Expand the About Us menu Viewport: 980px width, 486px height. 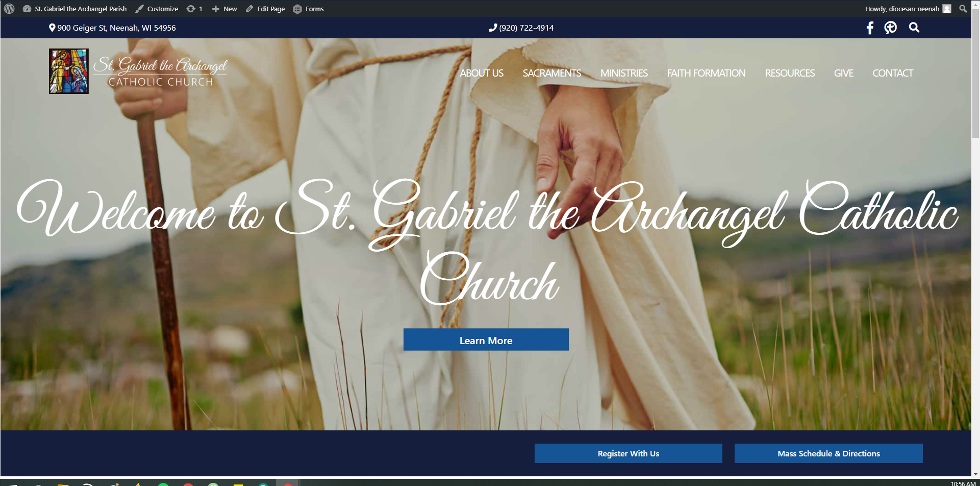481,73
